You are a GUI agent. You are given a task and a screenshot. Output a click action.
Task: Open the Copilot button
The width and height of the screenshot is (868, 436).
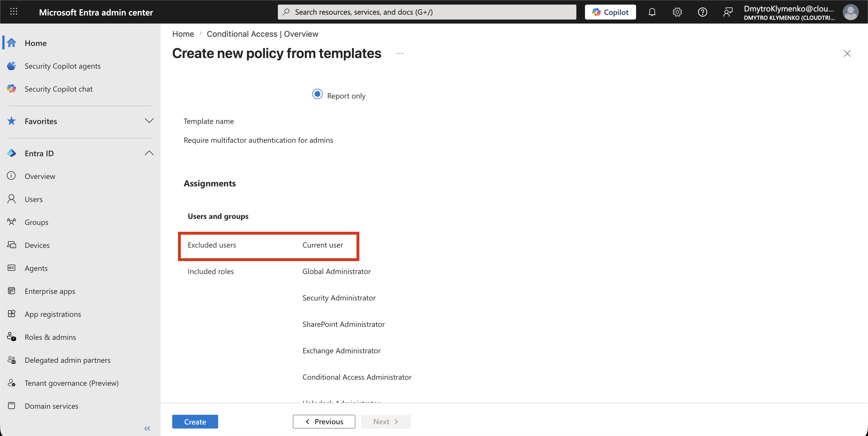(x=610, y=12)
